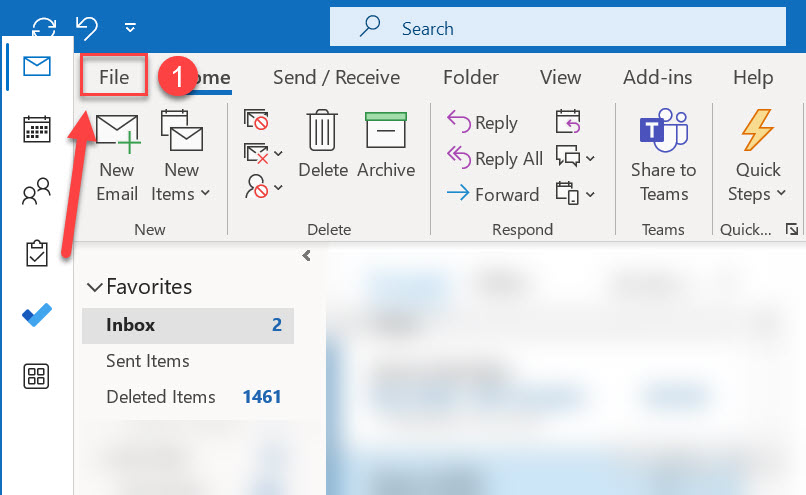Viewport: 806px width, 495px height.
Task: Click the Reply with IM chat icon
Action: click(568, 156)
